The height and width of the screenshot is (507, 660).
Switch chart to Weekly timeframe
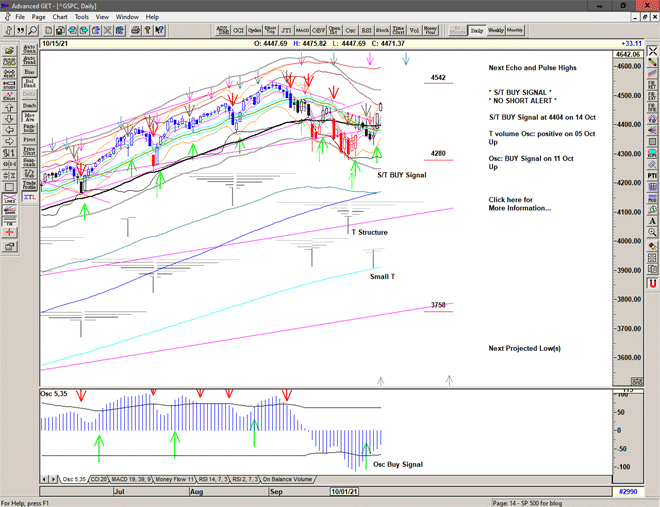coord(497,30)
